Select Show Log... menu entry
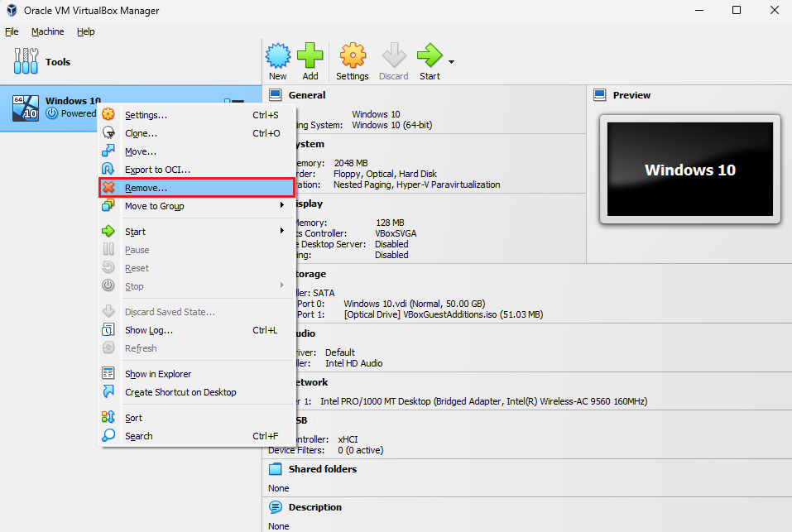 pyautogui.click(x=196, y=330)
